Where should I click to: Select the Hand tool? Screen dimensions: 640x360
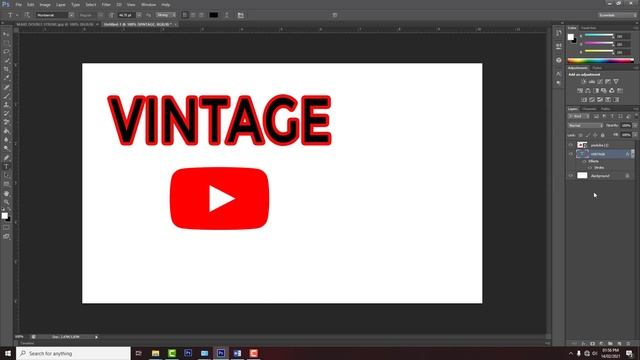tap(6, 193)
